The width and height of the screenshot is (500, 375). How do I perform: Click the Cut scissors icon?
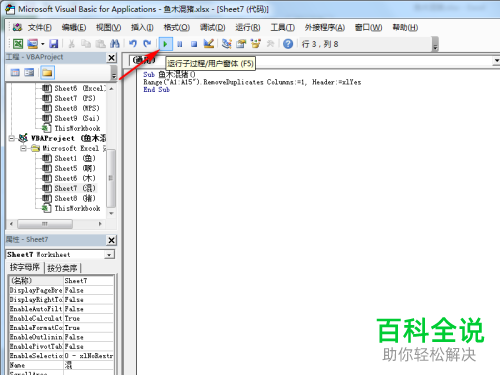pos(71,44)
